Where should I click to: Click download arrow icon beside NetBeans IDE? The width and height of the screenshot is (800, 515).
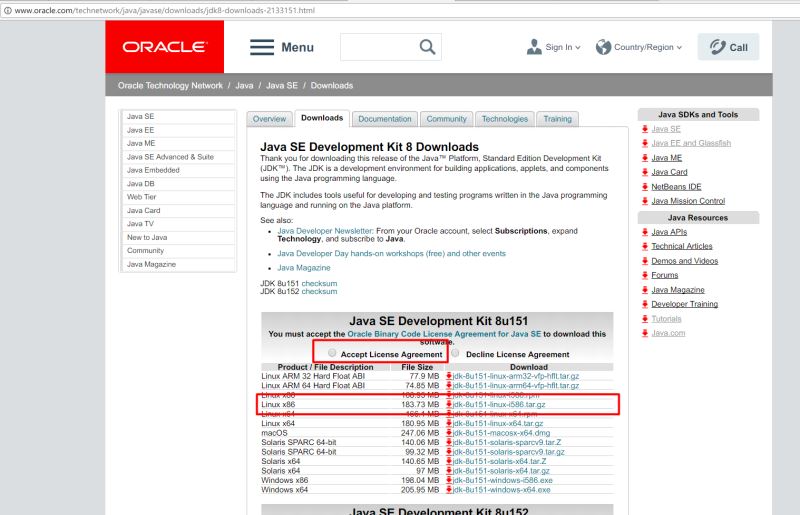pyautogui.click(x=643, y=186)
